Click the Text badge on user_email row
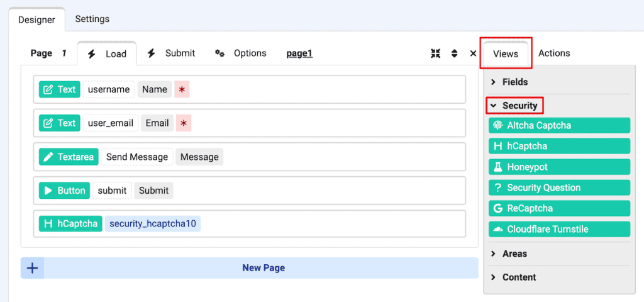Image resolution: width=644 pixels, height=302 pixels. pyautogui.click(x=60, y=123)
